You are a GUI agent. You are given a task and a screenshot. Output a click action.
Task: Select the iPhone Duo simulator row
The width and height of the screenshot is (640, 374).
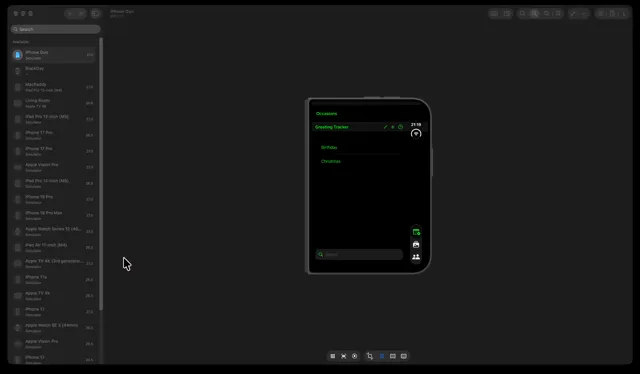click(54, 55)
